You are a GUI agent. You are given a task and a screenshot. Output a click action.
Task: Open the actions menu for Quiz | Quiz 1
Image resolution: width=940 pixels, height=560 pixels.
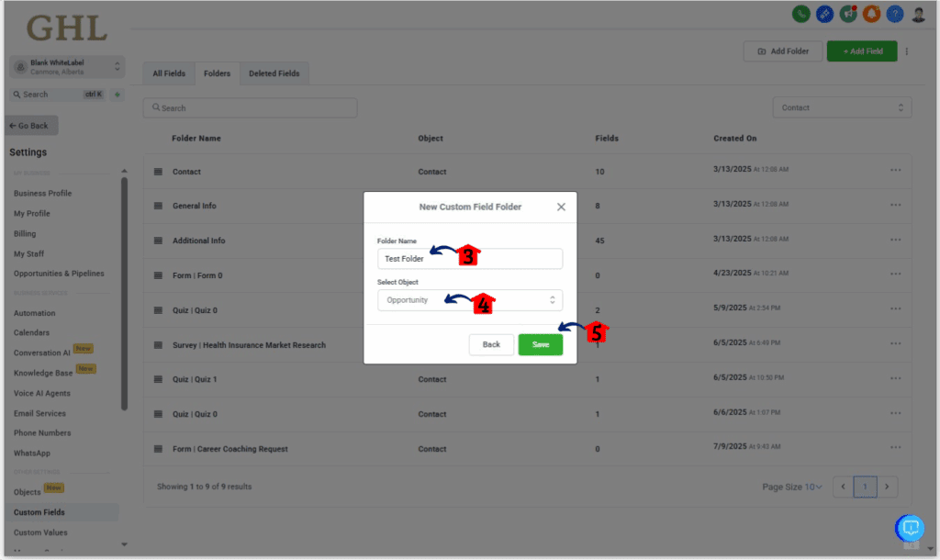(x=895, y=378)
